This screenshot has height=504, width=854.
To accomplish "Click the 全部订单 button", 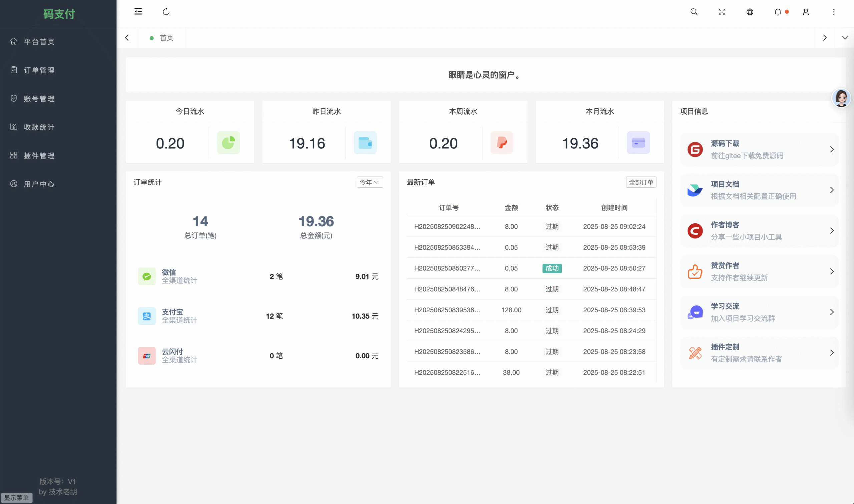I will [x=640, y=182].
